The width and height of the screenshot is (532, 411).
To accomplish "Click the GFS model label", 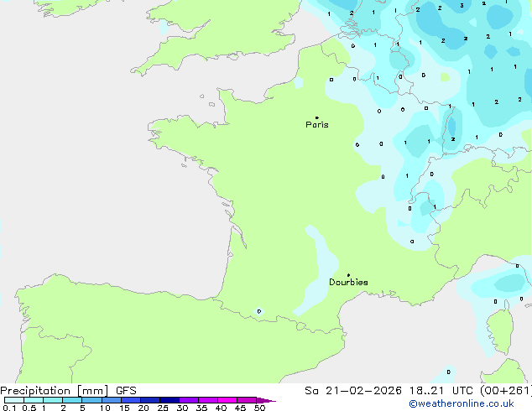I will [x=126, y=391].
